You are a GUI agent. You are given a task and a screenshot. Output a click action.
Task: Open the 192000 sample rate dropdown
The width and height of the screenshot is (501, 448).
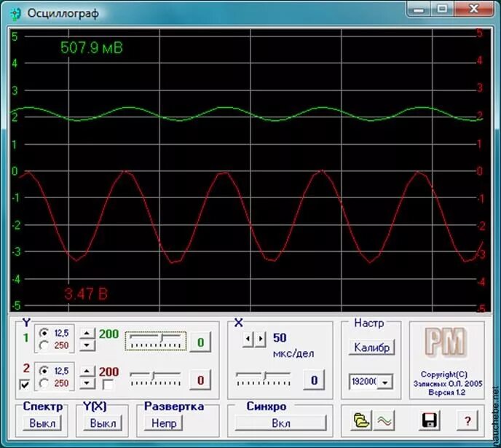click(x=384, y=382)
